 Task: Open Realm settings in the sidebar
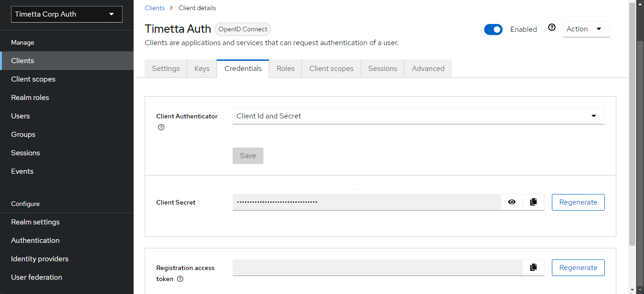(67, 222)
